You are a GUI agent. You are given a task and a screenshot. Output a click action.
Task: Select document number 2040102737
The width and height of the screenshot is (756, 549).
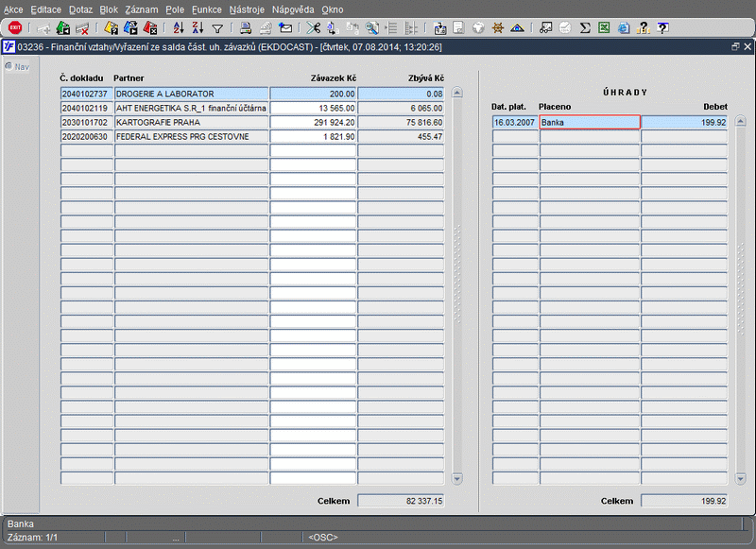point(87,94)
